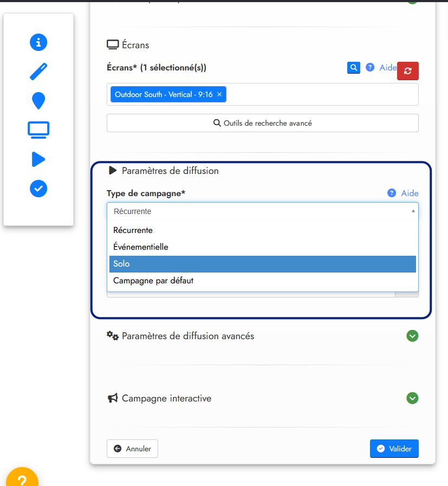
Task: Click the blue screen search icon
Action: tap(353, 68)
